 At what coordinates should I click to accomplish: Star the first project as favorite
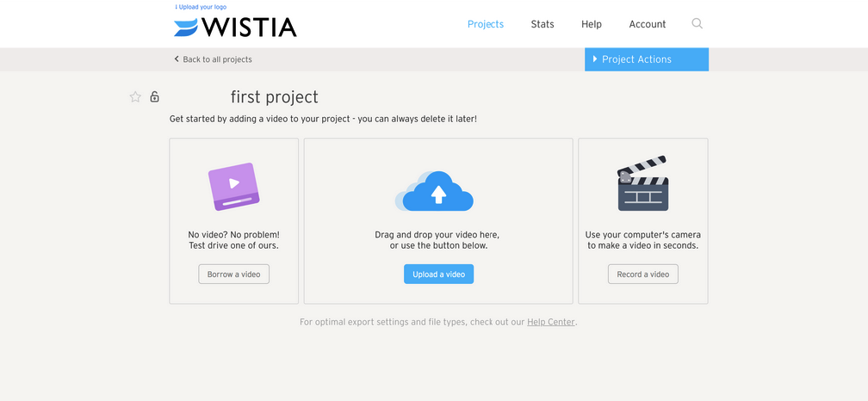click(135, 97)
